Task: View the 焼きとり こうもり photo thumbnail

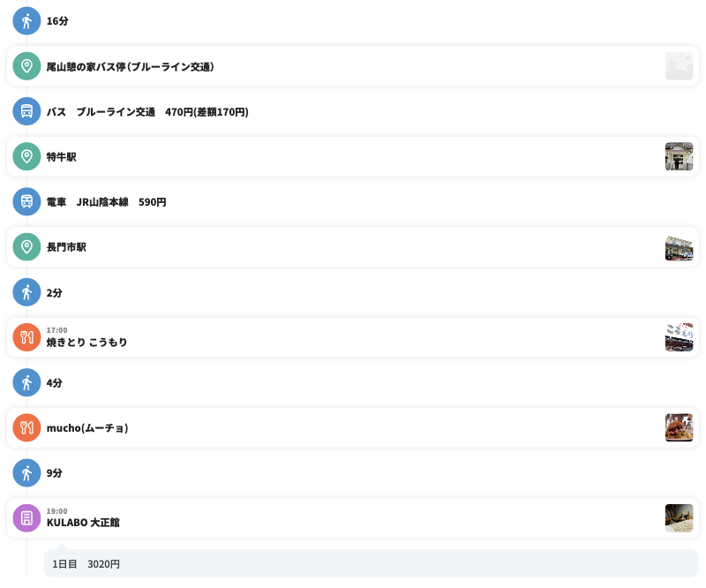Action: pyautogui.click(x=679, y=338)
